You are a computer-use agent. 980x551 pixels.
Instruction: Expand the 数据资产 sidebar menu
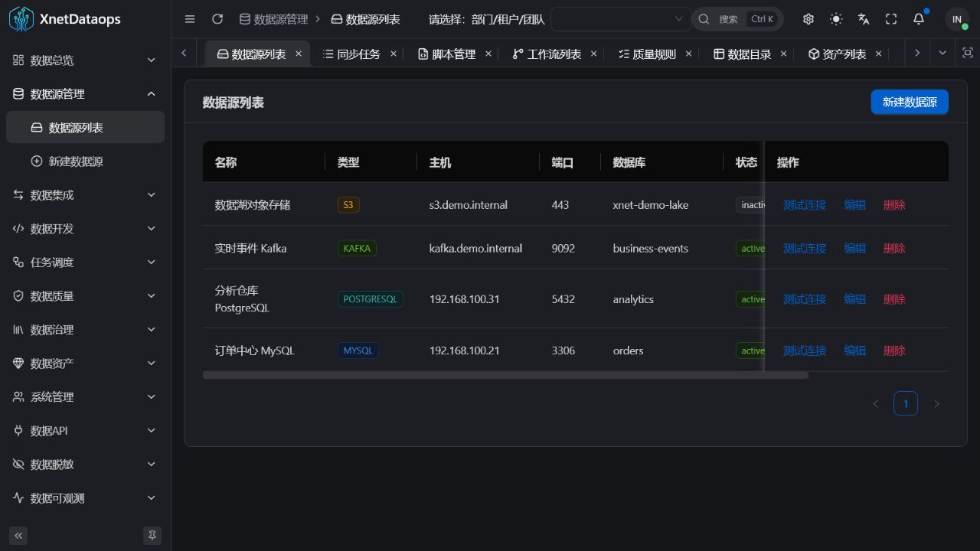tap(85, 364)
